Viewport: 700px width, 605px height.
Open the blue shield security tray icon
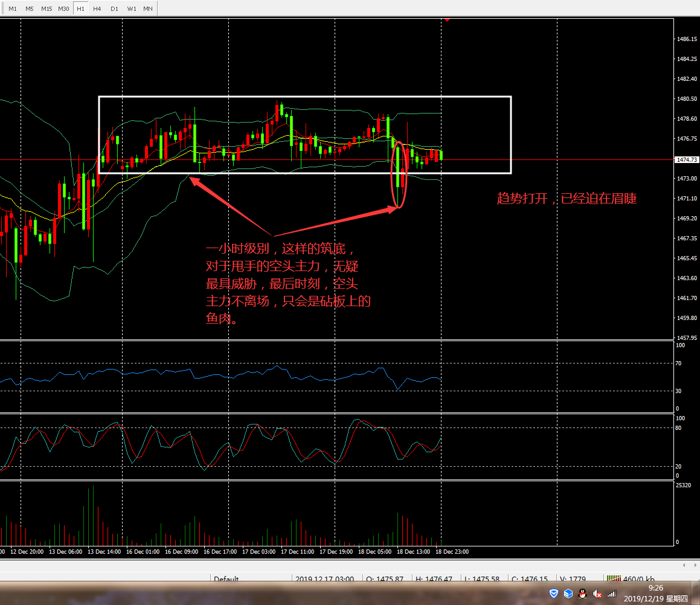554,594
